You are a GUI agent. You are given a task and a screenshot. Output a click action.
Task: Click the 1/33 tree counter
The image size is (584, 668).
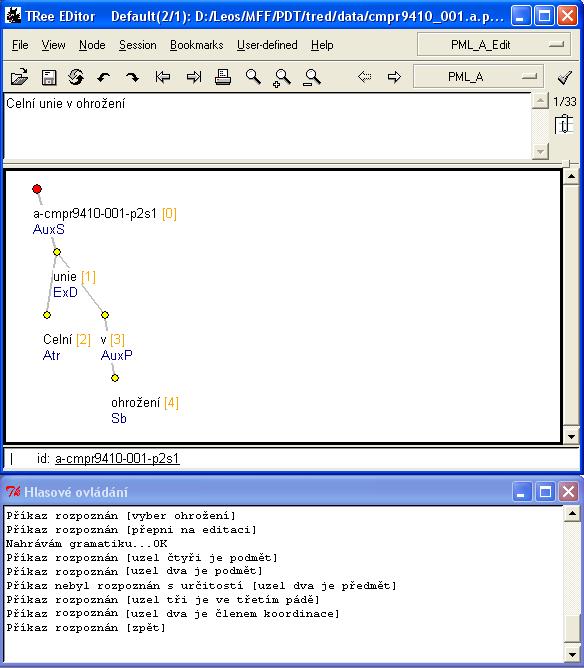tap(564, 102)
